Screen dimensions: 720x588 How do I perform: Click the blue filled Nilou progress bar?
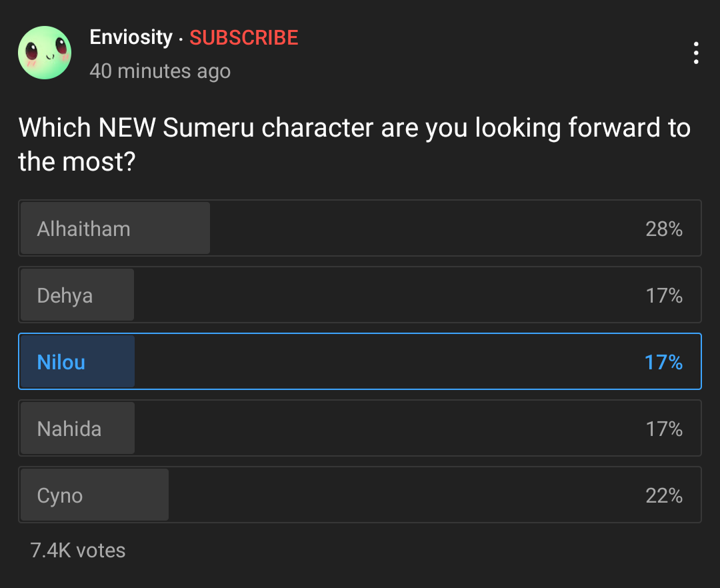[77, 361]
